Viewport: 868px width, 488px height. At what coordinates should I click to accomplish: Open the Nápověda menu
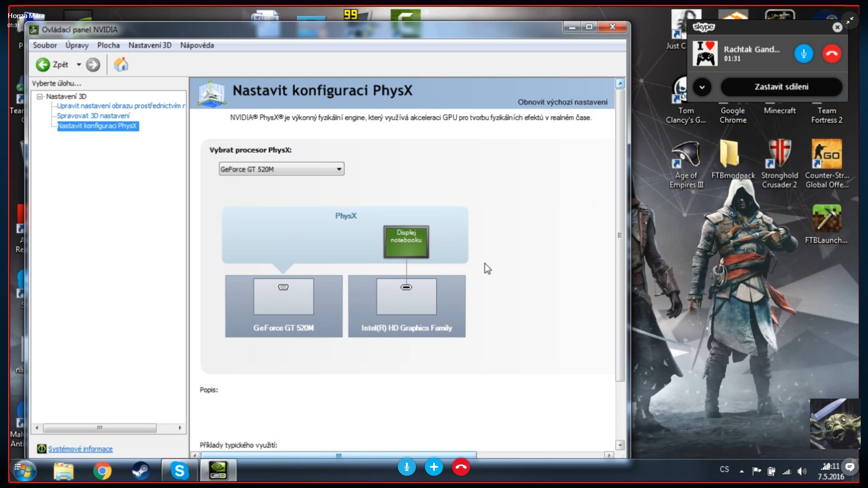[x=197, y=45]
